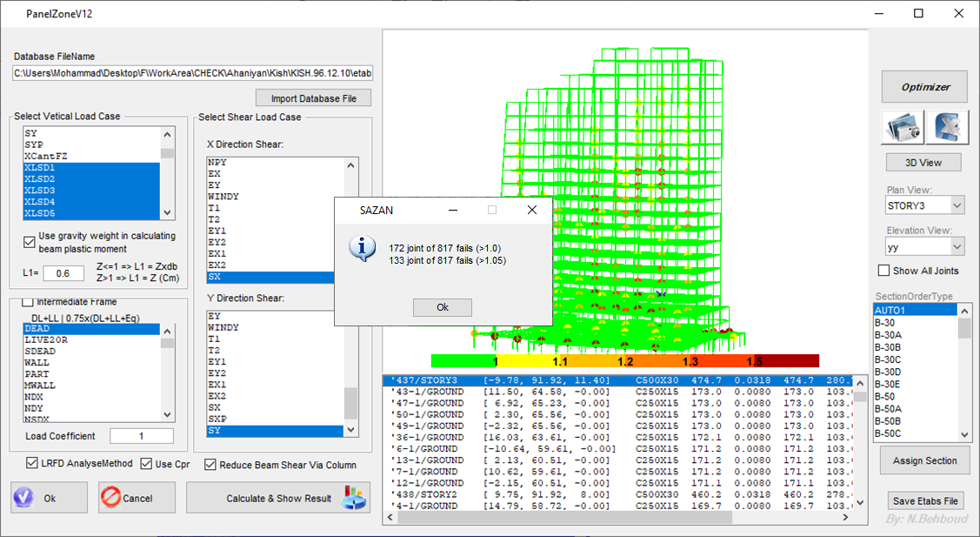980x537 pixels.
Task: Click the info icon in SAZAN dialog
Action: pos(361,250)
